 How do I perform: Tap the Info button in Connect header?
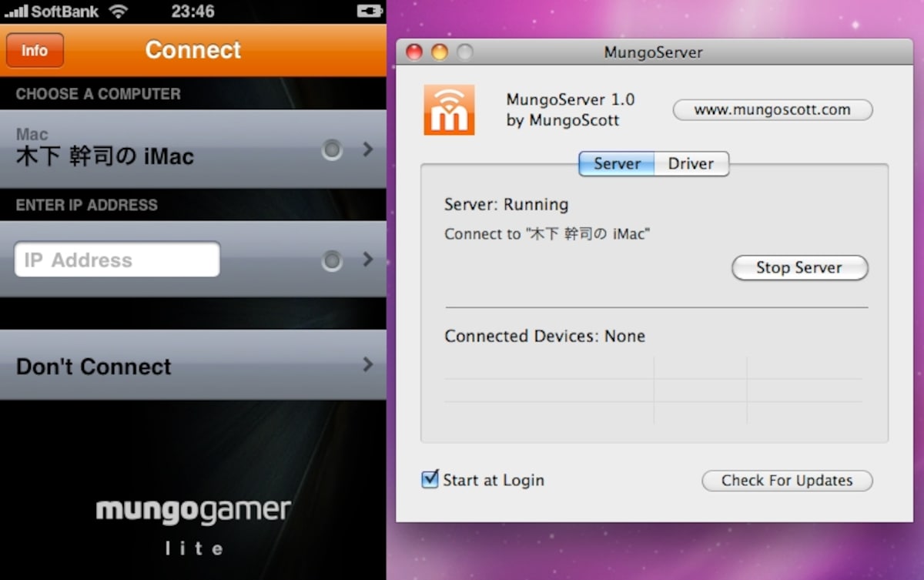[35, 51]
